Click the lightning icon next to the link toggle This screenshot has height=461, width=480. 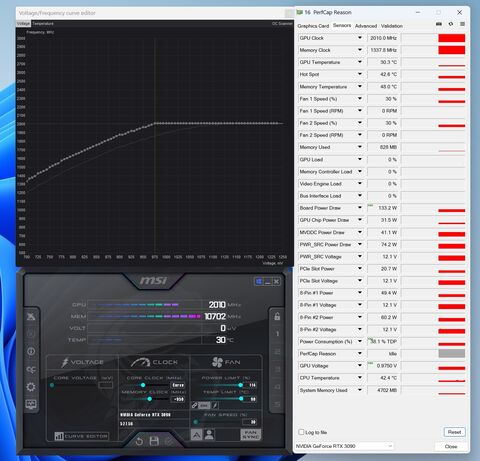click(x=215, y=405)
